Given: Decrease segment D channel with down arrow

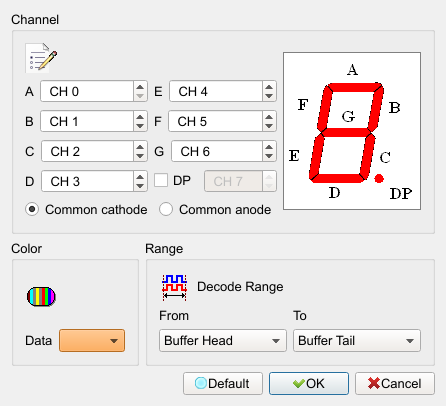Looking at the screenshot, I should [140, 186].
